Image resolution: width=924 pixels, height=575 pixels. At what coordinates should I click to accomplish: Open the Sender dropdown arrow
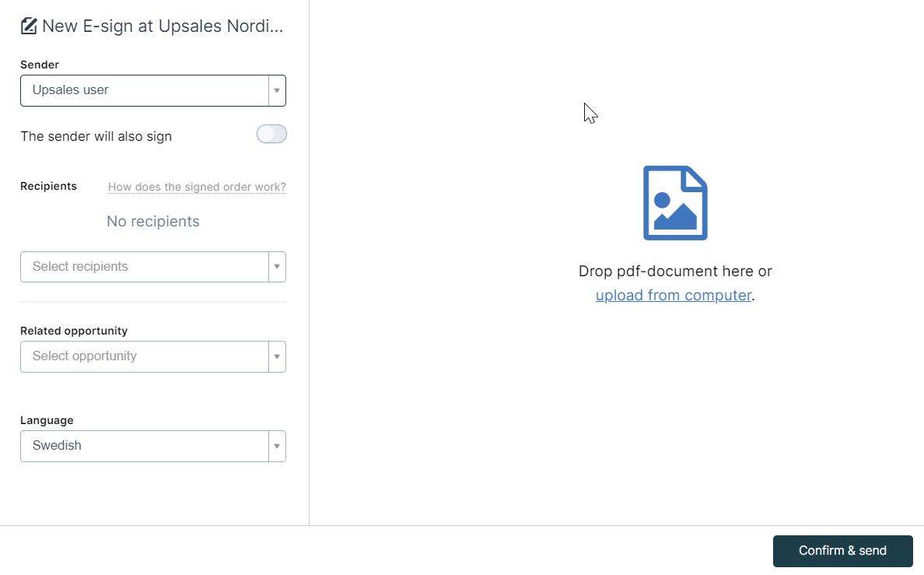(x=277, y=91)
